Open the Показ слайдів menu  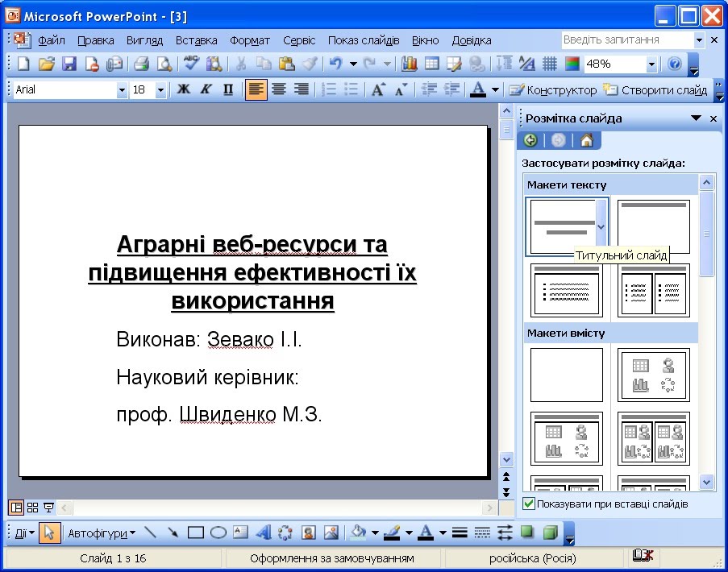[364, 40]
